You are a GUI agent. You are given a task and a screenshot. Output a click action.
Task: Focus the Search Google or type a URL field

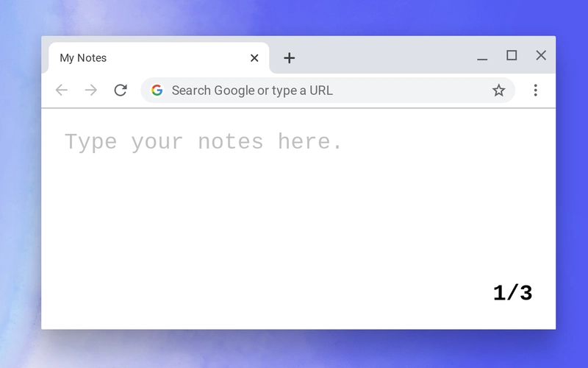tap(327, 90)
